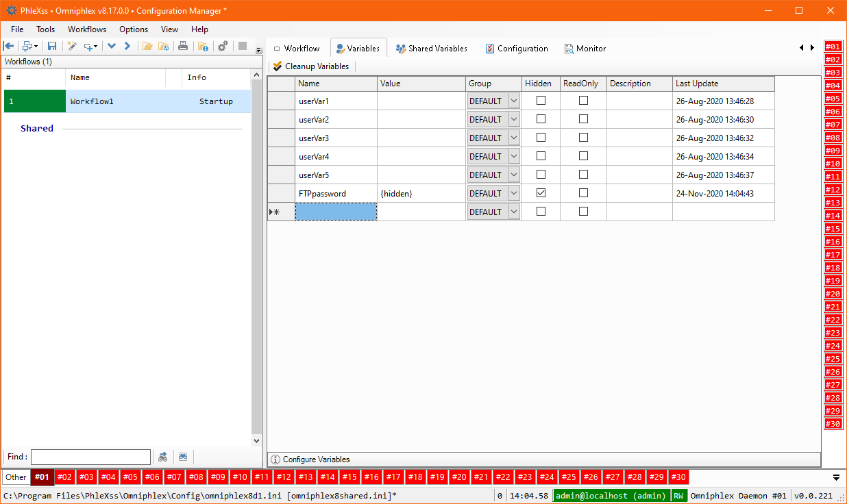
Task: Toggle Hidden checkbox for userVar1
Action: (x=541, y=101)
